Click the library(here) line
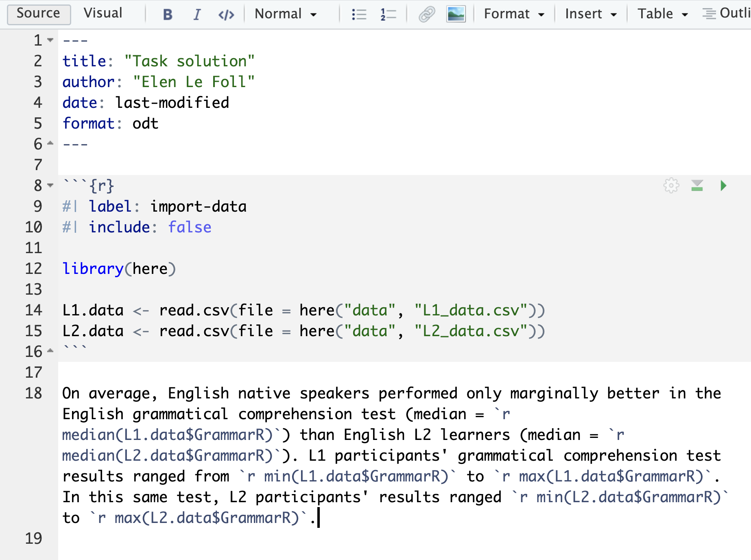The height and width of the screenshot is (560, 751). pyautogui.click(x=119, y=269)
